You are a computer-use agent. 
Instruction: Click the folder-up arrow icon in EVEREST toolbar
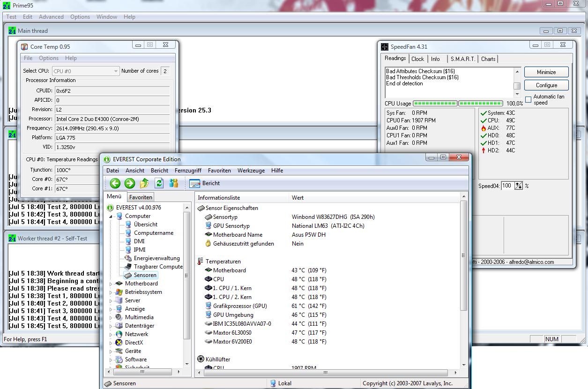[x=144, y=183]
